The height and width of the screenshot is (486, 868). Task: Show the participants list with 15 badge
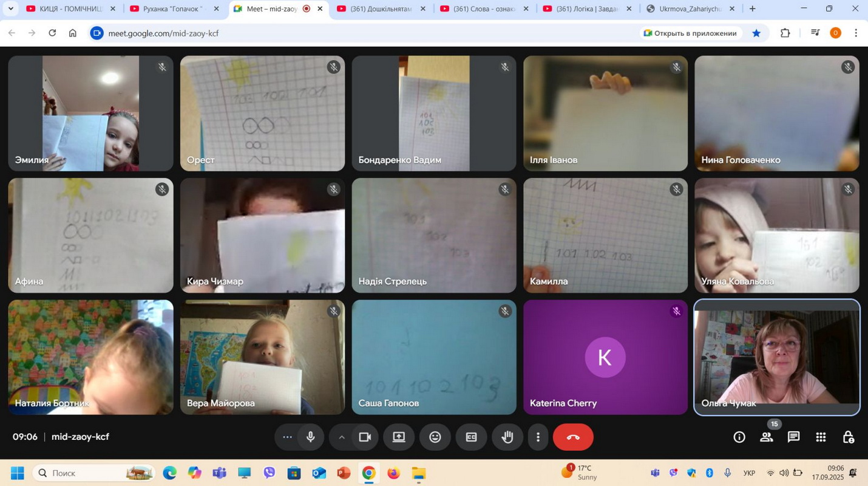[x=767, y=437]
